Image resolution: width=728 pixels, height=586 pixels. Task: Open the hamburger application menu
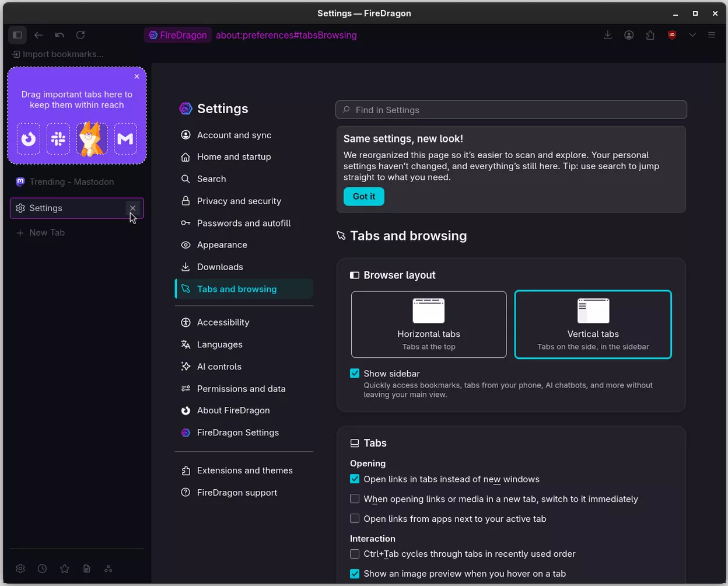(712, 35)
